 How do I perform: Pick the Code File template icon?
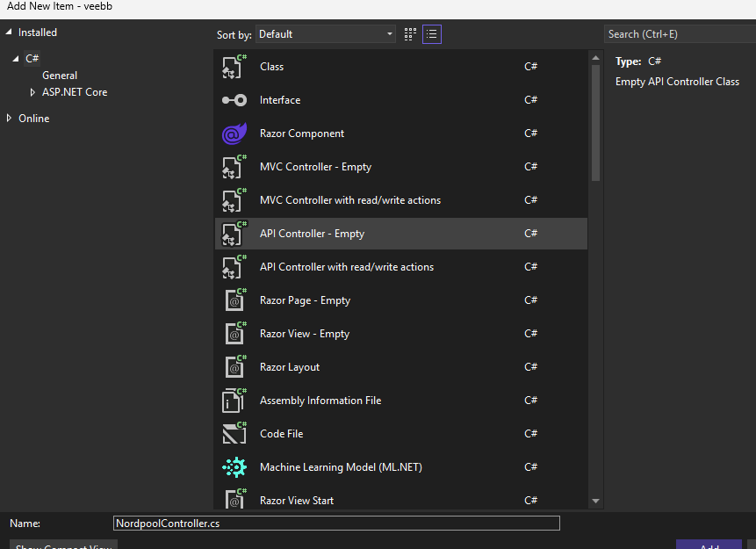234,434
